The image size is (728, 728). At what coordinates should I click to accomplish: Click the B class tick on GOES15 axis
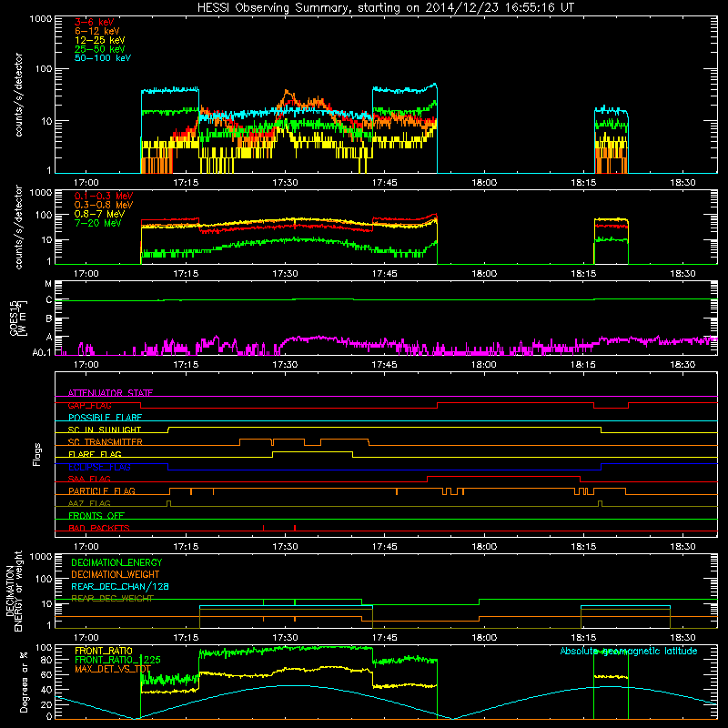pos(49,319)
